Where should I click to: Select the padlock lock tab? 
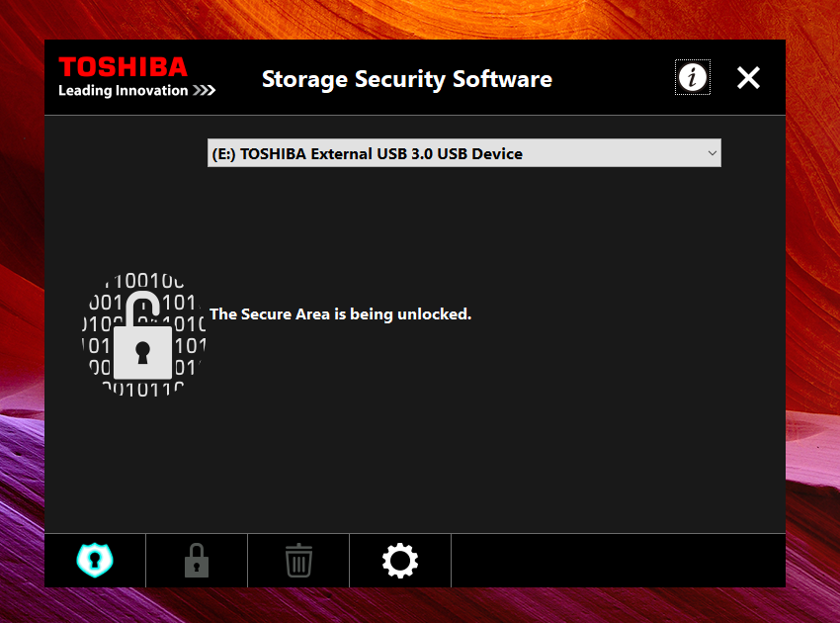click(x=197, y=561)
